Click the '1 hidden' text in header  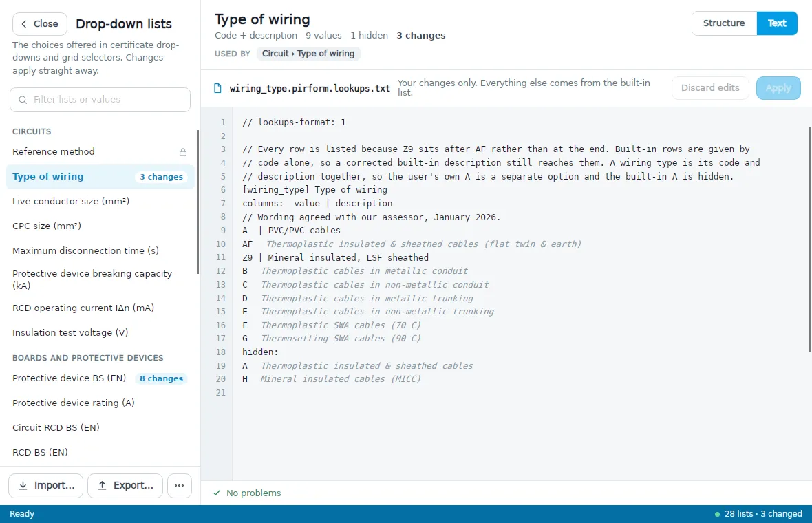tap(369, 36)
